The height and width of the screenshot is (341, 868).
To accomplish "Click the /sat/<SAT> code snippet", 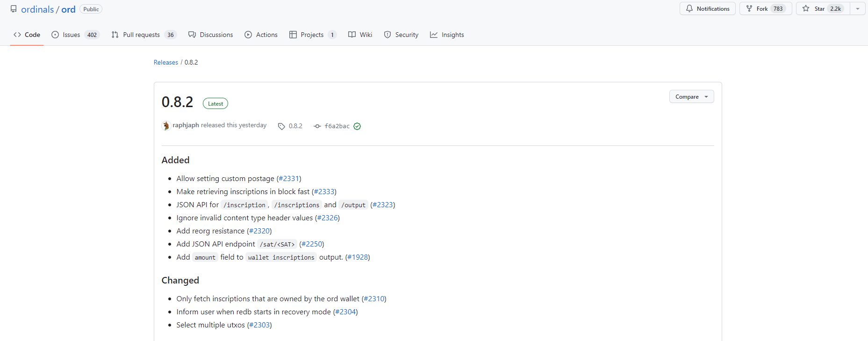I will 277,244.
